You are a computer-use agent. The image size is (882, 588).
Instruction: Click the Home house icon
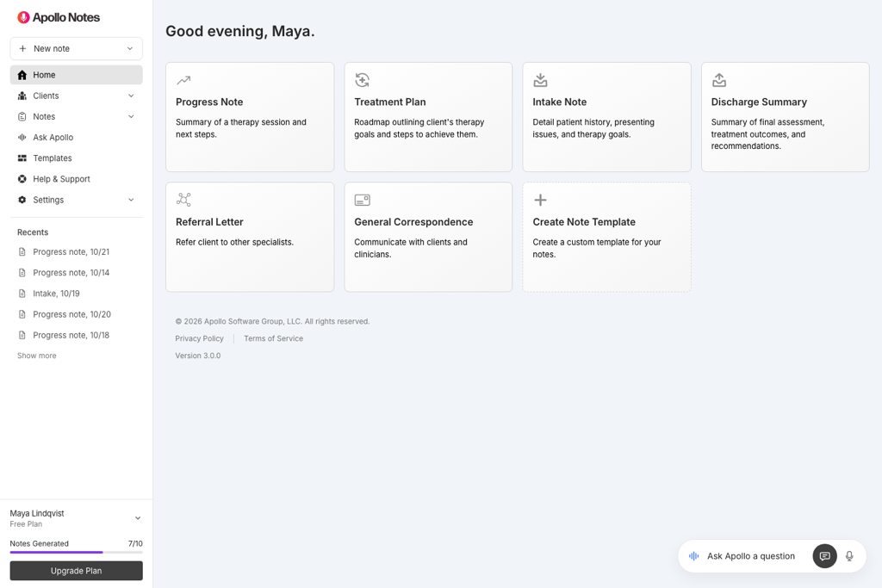tap(22, 75)
